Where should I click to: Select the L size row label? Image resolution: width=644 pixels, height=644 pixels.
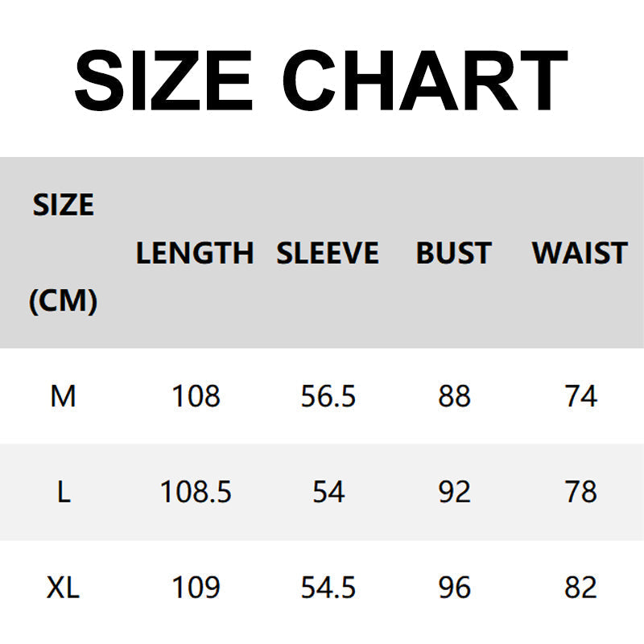click(x=63, y=492)
